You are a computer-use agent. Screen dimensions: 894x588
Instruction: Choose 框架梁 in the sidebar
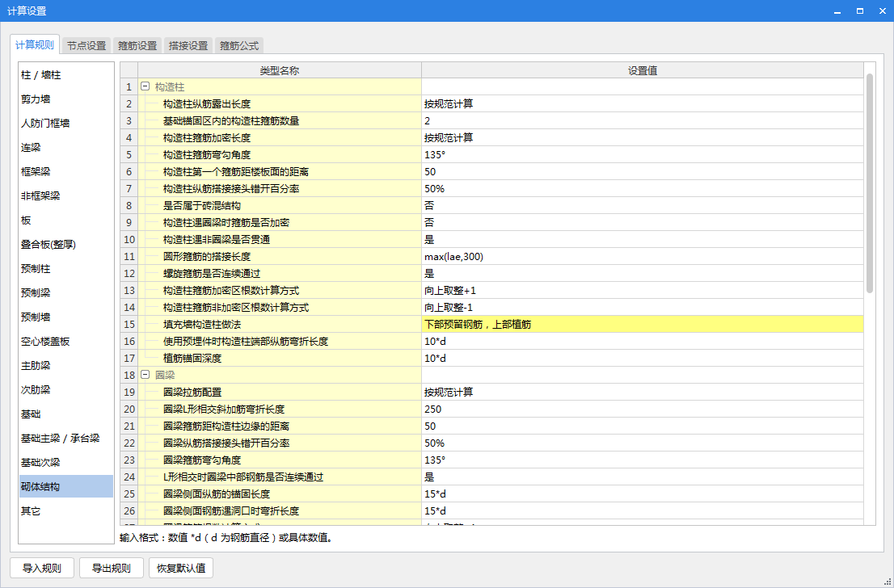[66, 172]
